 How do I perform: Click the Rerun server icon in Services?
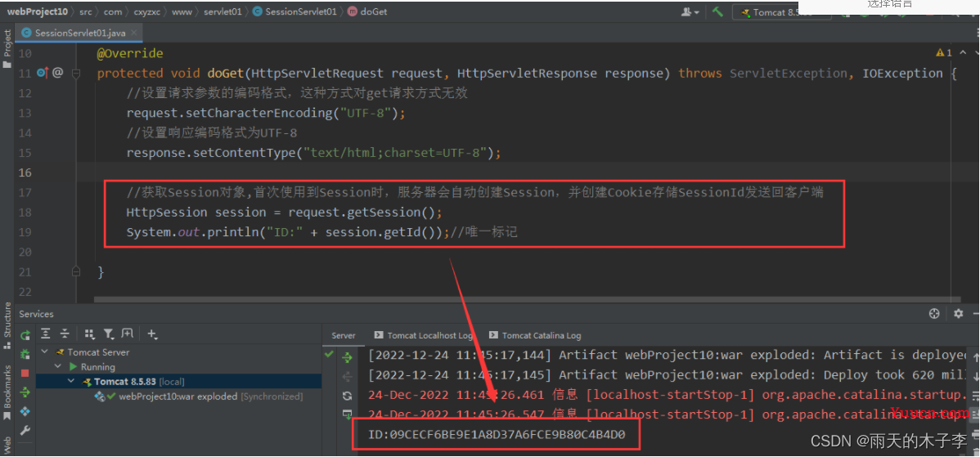[x=25, y=334]
